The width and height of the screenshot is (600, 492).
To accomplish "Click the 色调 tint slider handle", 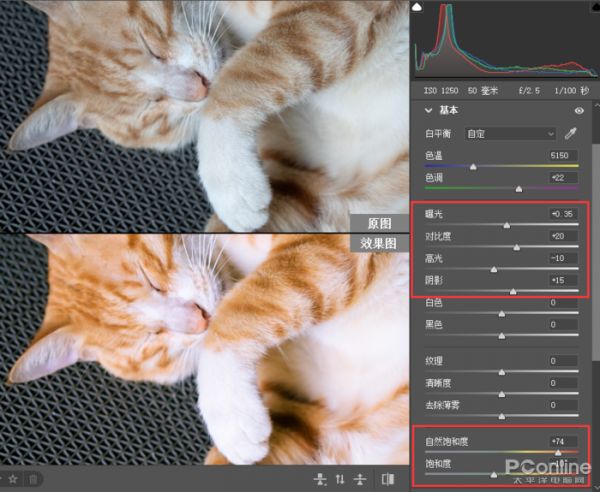I will point(518,188).
